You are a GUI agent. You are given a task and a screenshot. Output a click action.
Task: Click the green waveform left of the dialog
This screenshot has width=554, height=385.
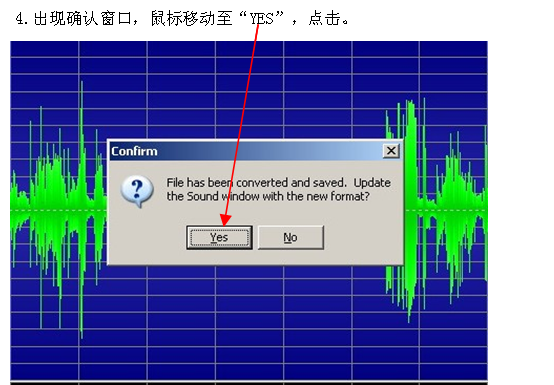point(58,211)
